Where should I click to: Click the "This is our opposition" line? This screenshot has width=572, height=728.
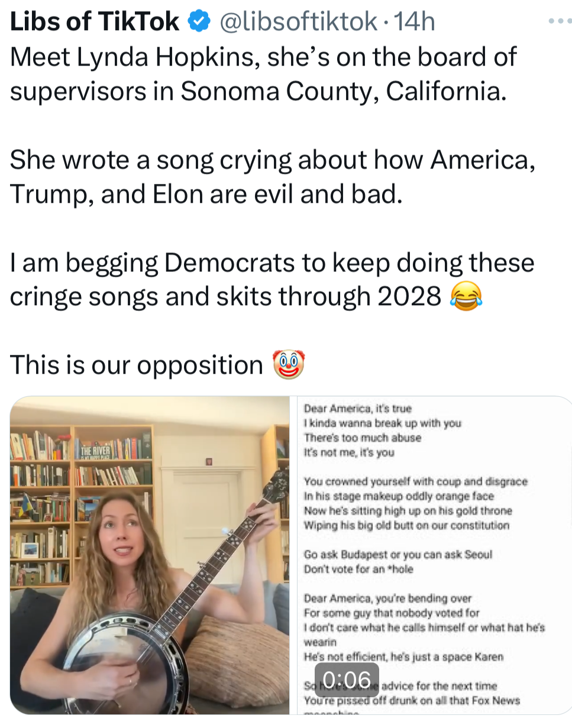[x=136, y=364]
